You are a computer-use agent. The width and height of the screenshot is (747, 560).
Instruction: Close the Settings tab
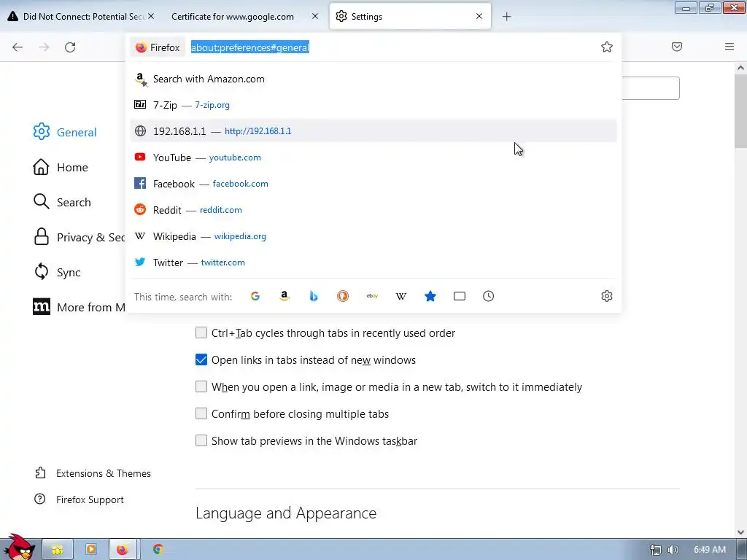pyautogui.click(x=479, y=16)
